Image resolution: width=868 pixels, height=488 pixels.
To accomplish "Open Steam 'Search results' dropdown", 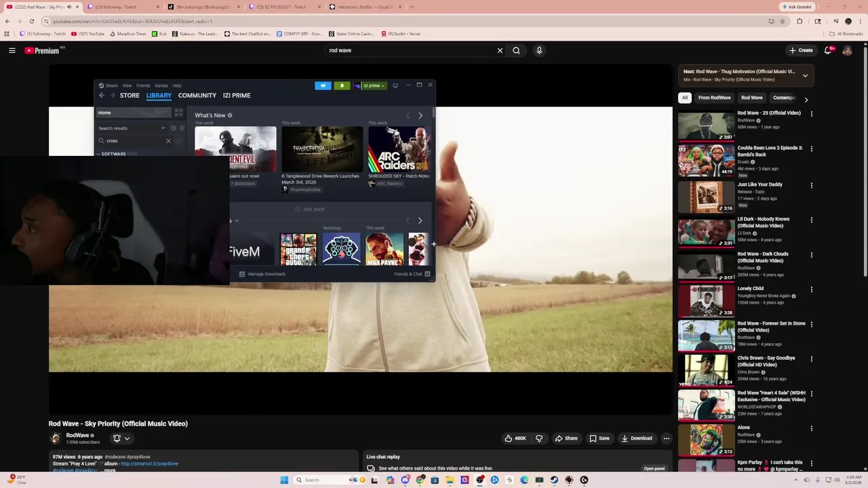I will pyautogui.click(x=132, y=128).
